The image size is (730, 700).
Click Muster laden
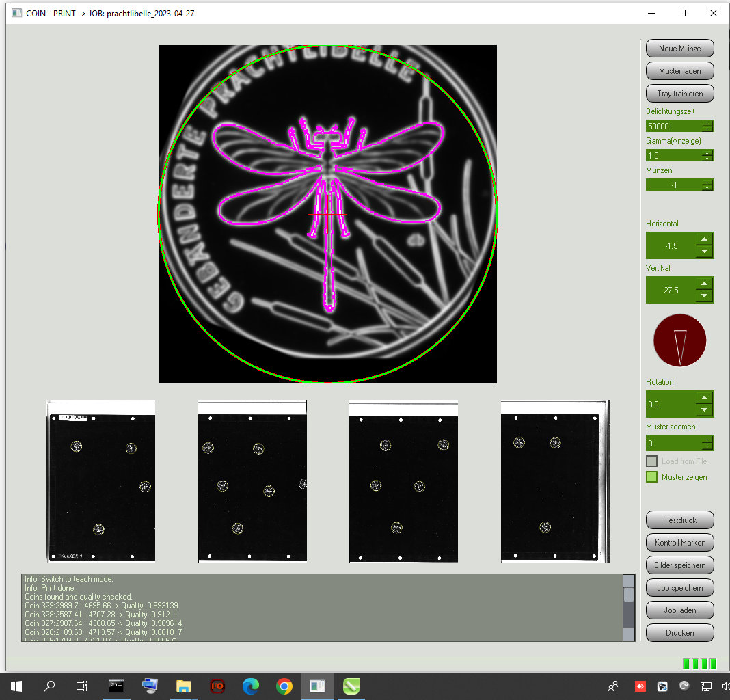(679, 70)
